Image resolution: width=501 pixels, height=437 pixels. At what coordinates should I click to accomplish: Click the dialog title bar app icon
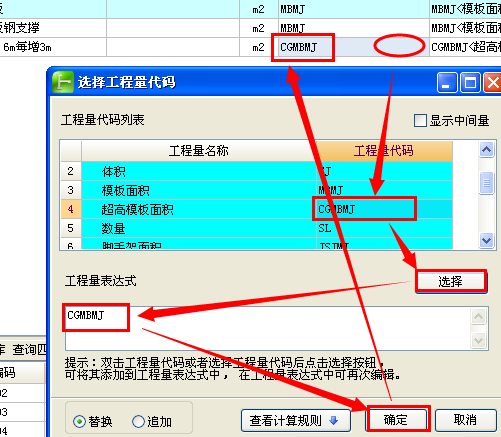(63, 82)
